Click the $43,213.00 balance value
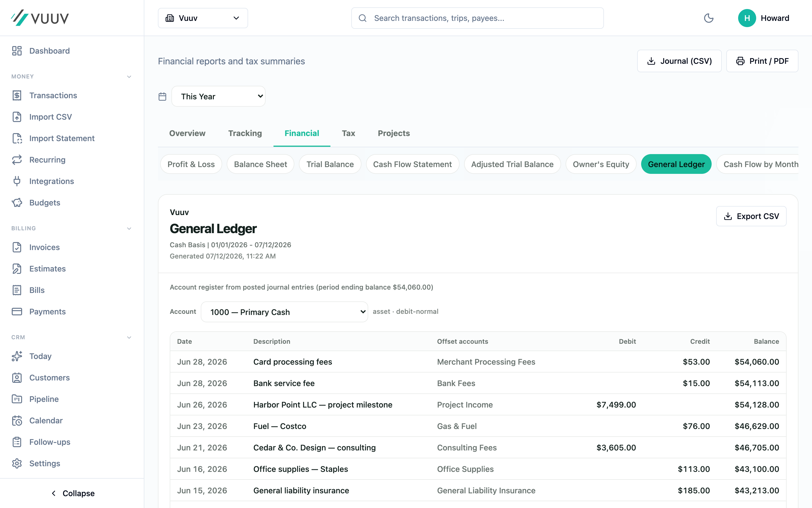This screenshot has height=508, width=812. click(x=757, y=491)
